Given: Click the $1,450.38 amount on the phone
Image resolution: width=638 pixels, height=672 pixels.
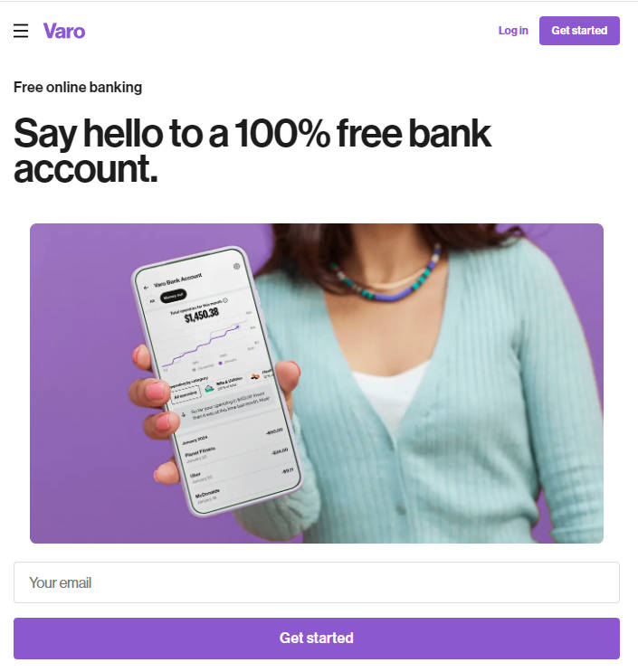Looking at the screenshot, I should point(202,315).
